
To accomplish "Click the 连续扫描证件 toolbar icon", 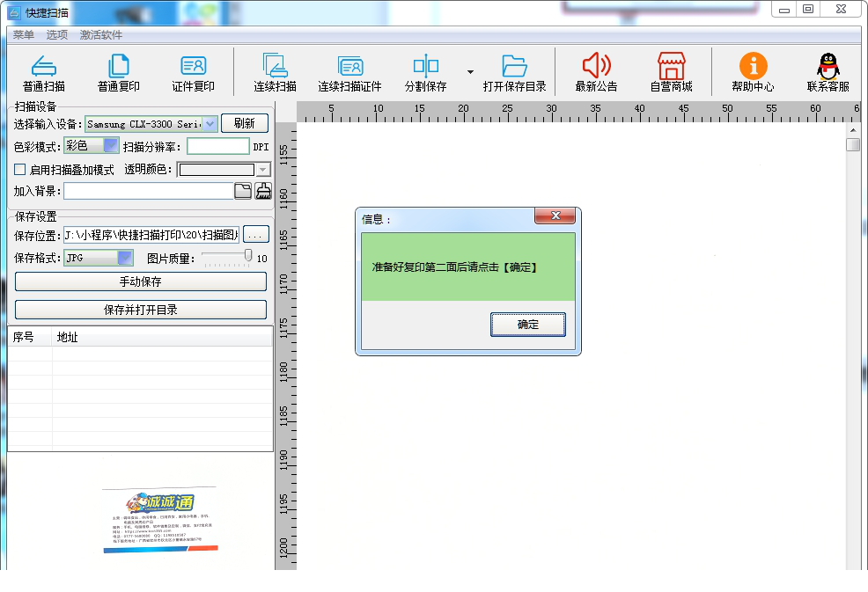I will pos(349,72).
